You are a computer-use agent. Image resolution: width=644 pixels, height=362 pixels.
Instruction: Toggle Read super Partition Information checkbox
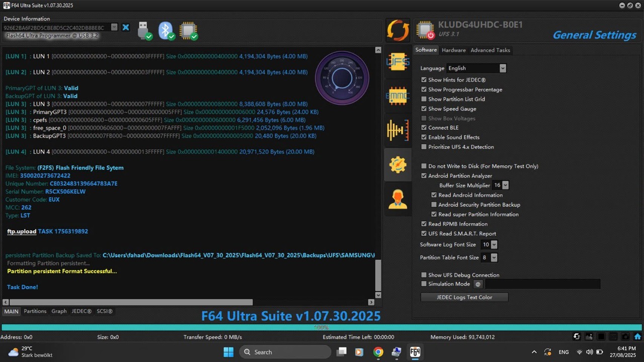434,214
